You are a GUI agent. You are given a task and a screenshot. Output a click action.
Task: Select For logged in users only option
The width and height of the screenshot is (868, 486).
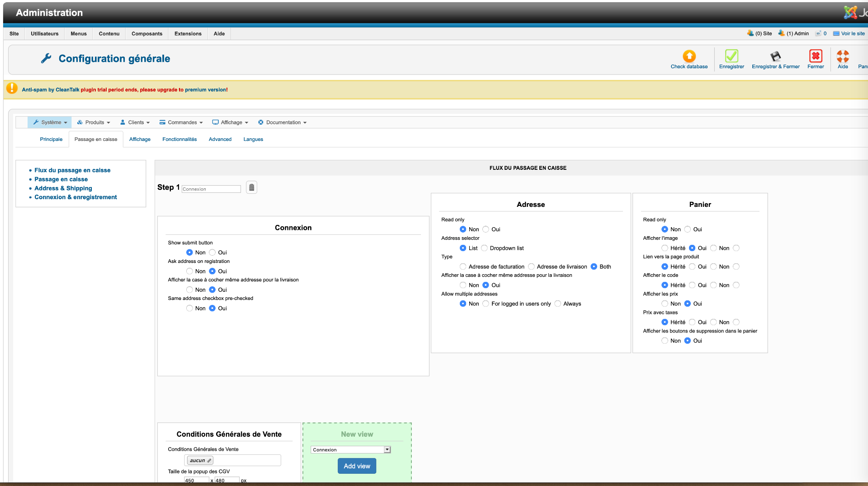[486, 304]
